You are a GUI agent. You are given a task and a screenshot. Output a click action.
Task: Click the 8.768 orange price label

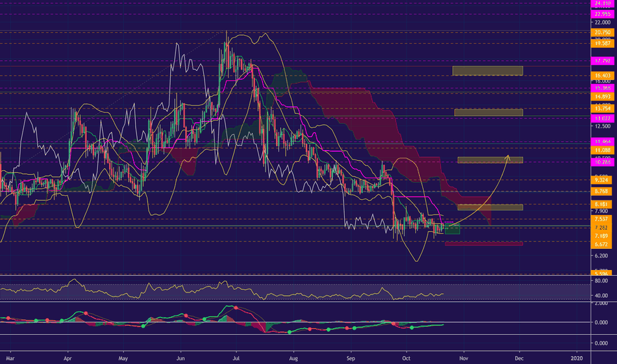point(601,192)
